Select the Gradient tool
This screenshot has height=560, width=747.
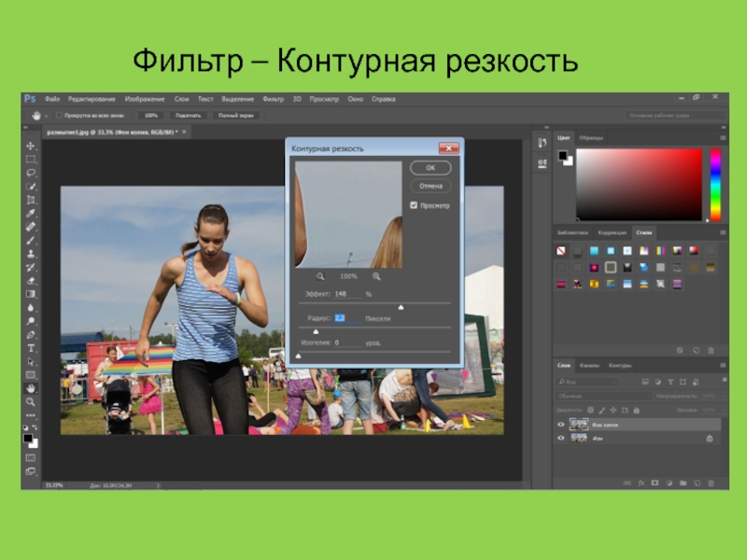(x=31, y=294)
